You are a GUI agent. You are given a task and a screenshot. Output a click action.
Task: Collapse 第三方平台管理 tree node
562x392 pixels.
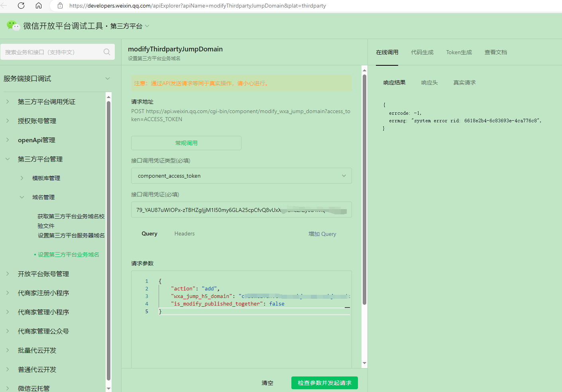[x=8, y=159]
